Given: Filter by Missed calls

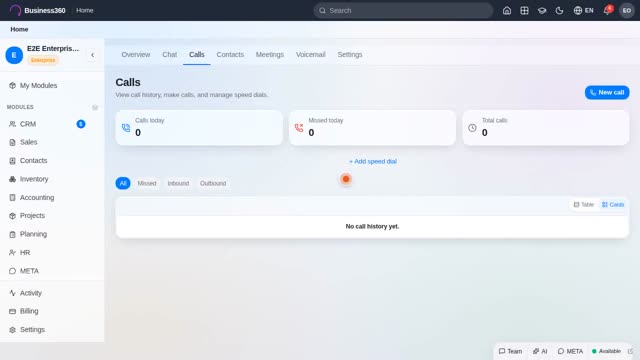Looking at the screenshot, I should tap(147, 183).
